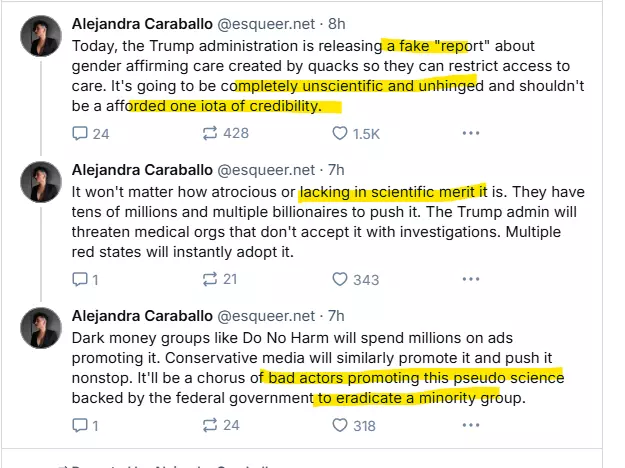625x468 pixels.
Task: Reply to the first post about fake report
Action: pyautogui.click(x=81, y=134)
